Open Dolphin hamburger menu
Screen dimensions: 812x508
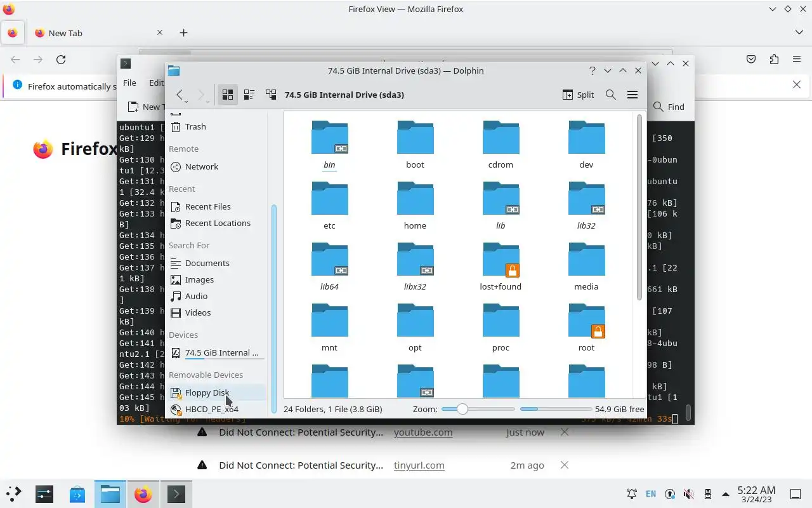632,95
